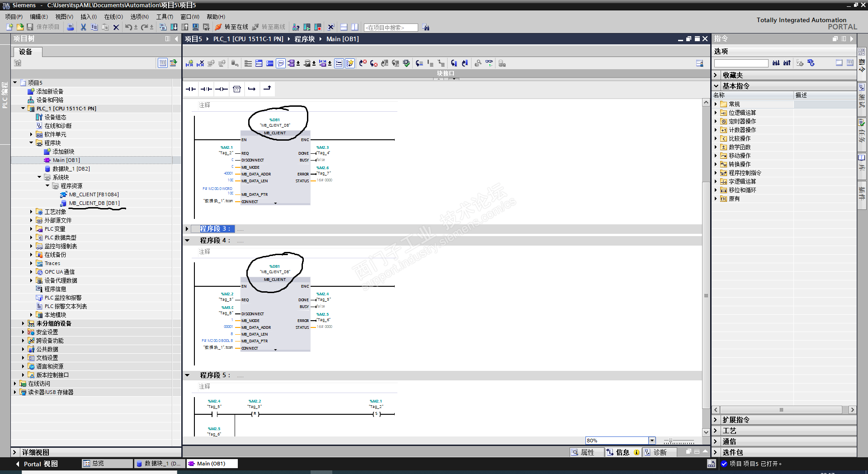Screen dimensions: 868x474
Task: Click the download to device icon
Action: (x=174, y=27)
